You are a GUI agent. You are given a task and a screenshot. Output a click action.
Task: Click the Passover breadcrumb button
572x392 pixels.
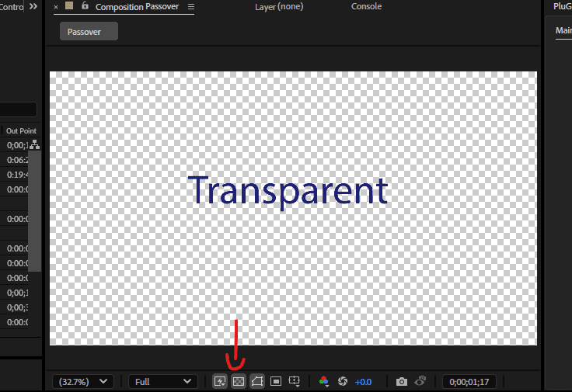[89, 32]
